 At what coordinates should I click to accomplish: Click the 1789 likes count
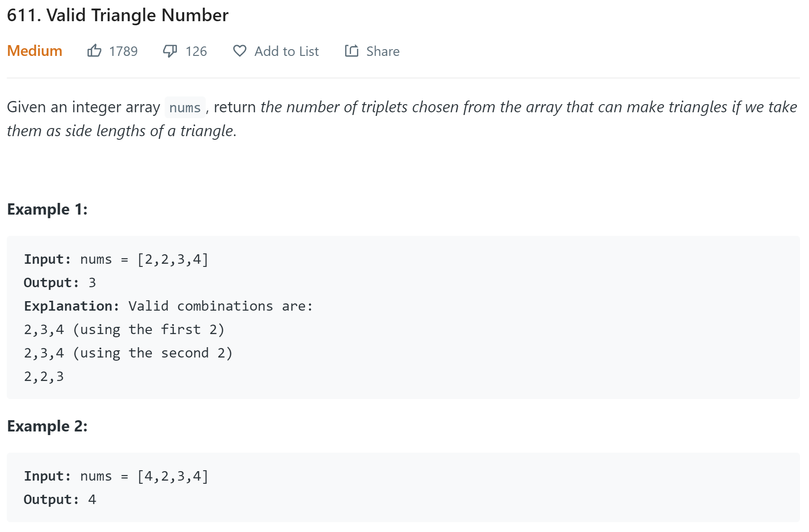(x=123, y=51)
